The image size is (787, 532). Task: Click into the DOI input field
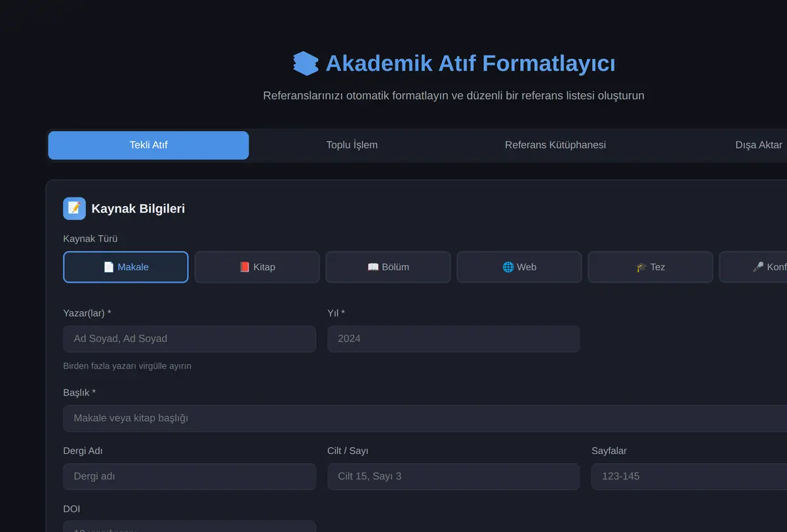[190, 526]
